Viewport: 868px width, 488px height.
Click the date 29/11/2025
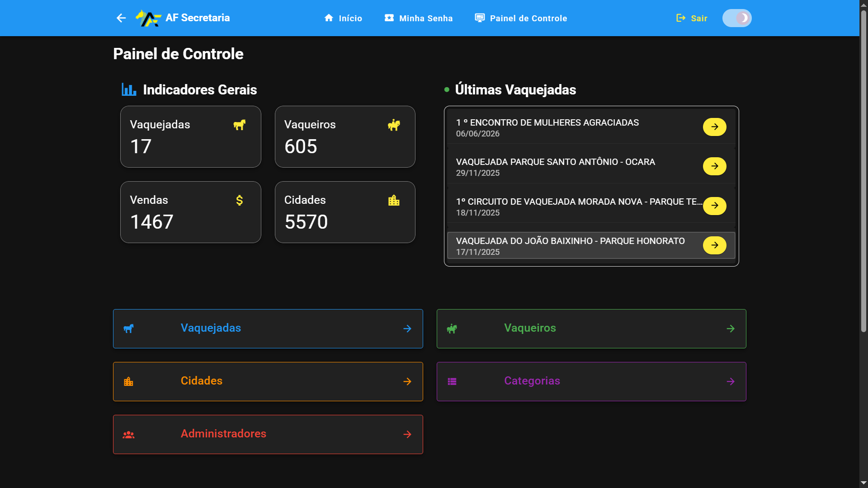click(477, 173)
